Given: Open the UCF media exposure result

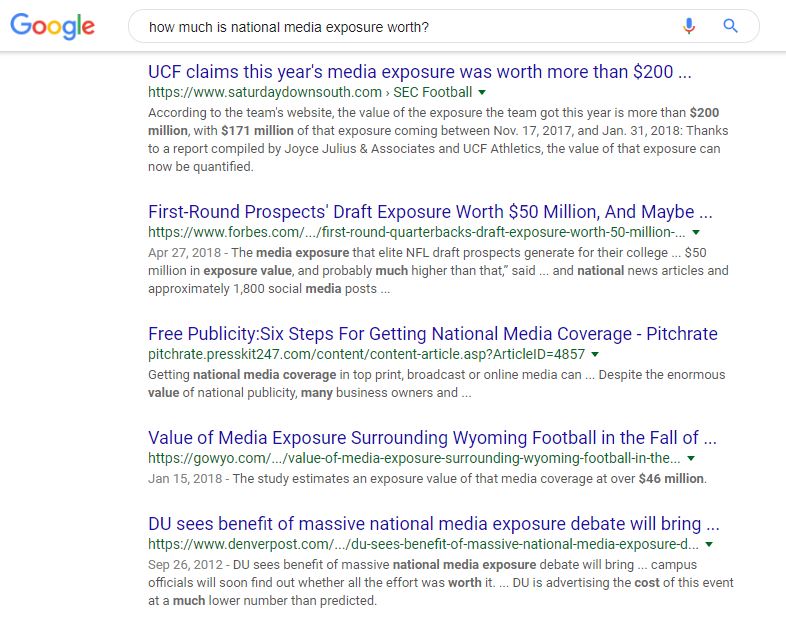Looking at the screenshot, I should [x=419, y=72].
